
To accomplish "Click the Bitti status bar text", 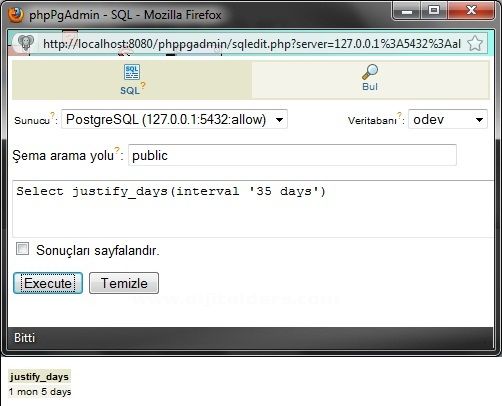I will [x=24, y=338].
